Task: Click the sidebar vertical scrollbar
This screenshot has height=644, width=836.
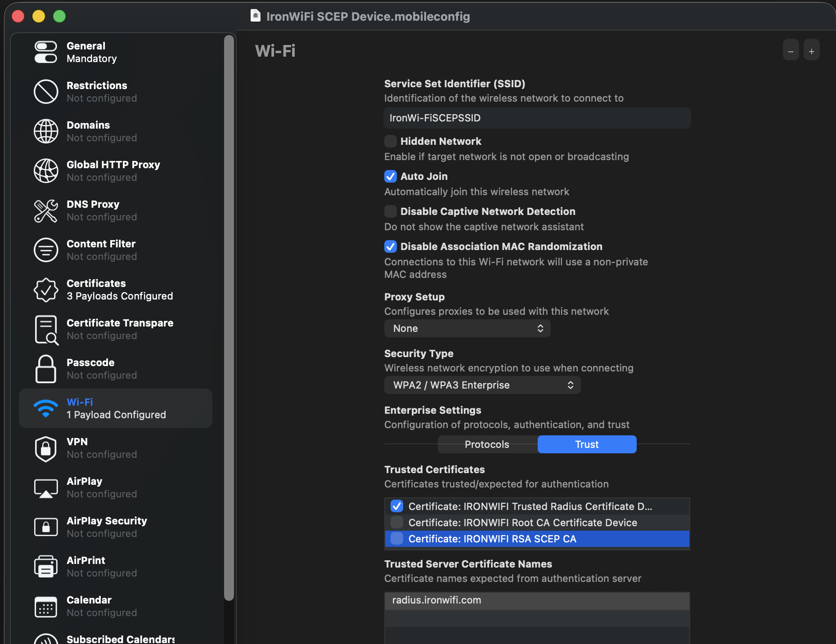Action: 229,315
